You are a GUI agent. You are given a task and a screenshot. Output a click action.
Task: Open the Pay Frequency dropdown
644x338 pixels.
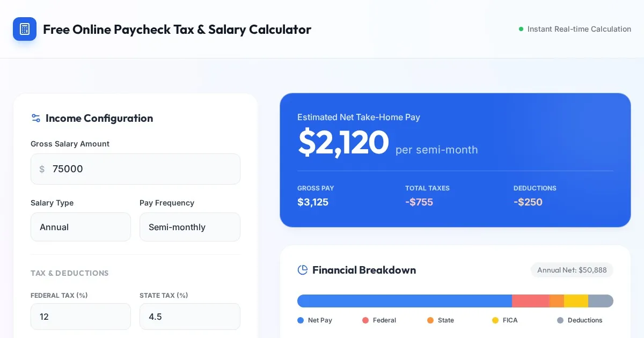[x=189, y=227]
